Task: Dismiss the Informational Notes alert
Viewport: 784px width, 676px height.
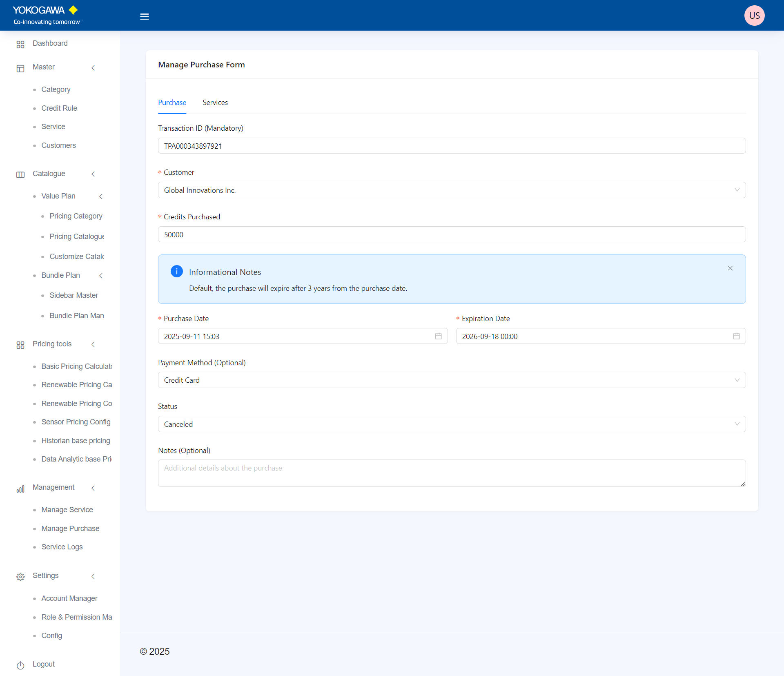Action: [730, 268]
